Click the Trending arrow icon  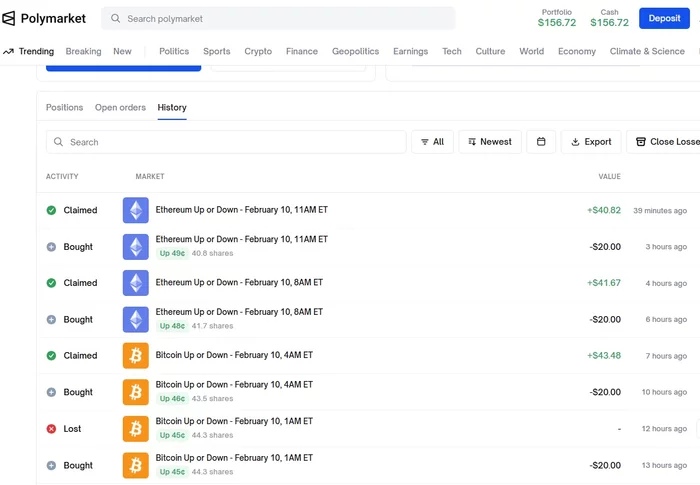[8, 52]
